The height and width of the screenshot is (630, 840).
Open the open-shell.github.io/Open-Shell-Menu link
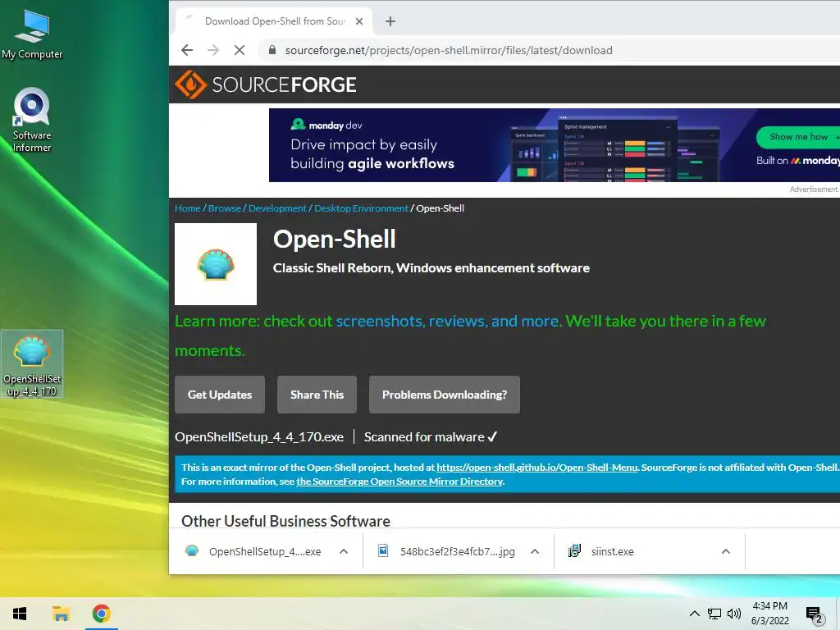[x=537, y=467]
